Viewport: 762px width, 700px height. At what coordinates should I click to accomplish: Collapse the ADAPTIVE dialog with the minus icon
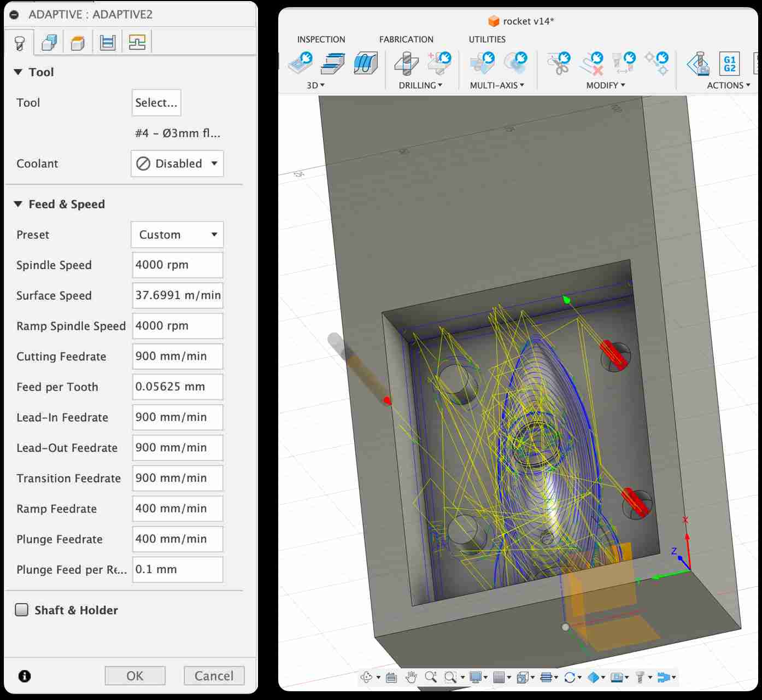(x=14, y=15)
